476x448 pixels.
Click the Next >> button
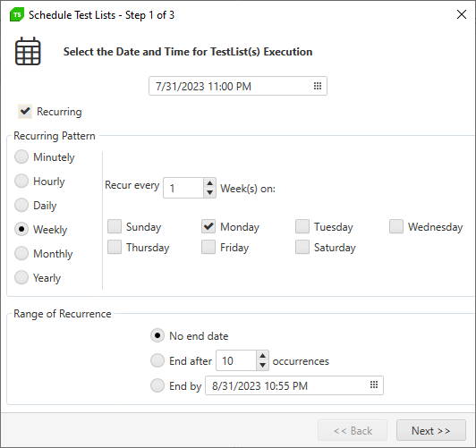point(430,430)
